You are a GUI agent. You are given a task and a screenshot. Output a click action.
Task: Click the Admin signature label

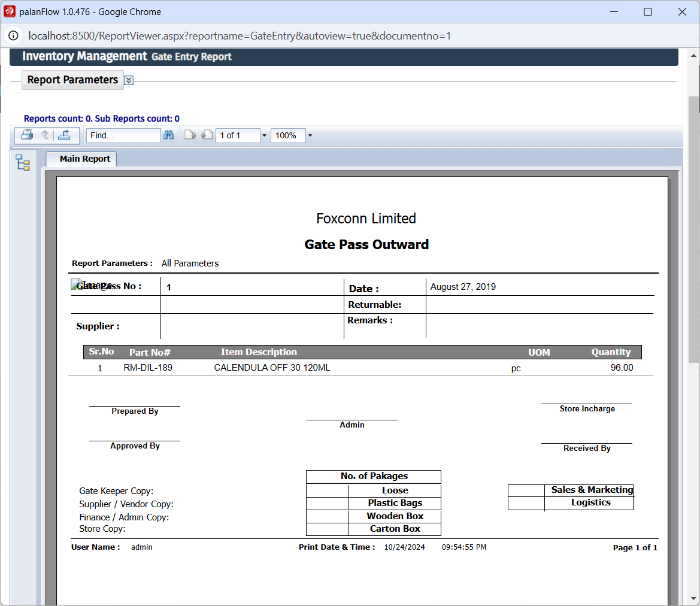pos(351,425)
